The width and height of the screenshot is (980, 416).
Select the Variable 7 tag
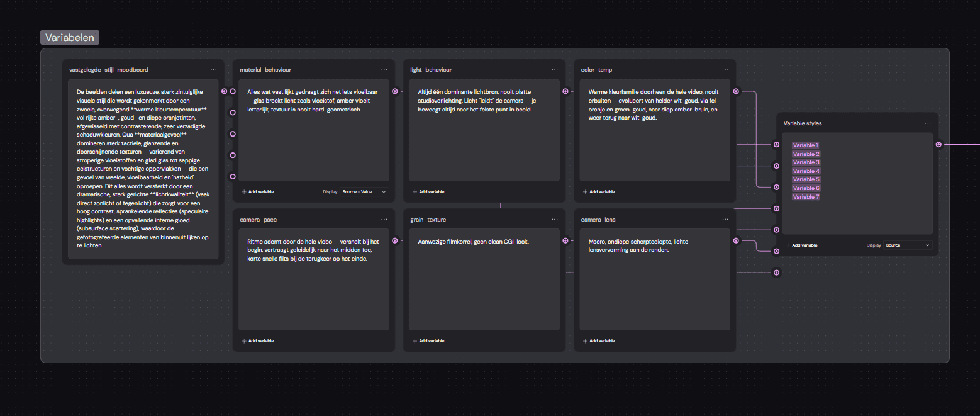806,197
